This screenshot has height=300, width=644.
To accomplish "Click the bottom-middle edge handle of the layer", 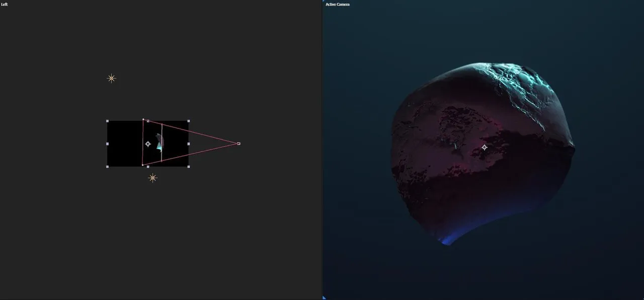I will pyautogui.click(x=148, y=167).
